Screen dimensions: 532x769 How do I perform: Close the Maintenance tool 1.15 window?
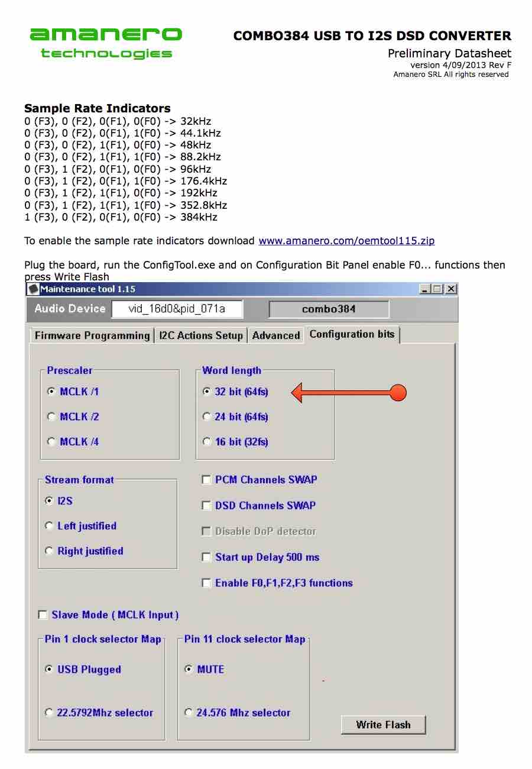pos(450,289)
